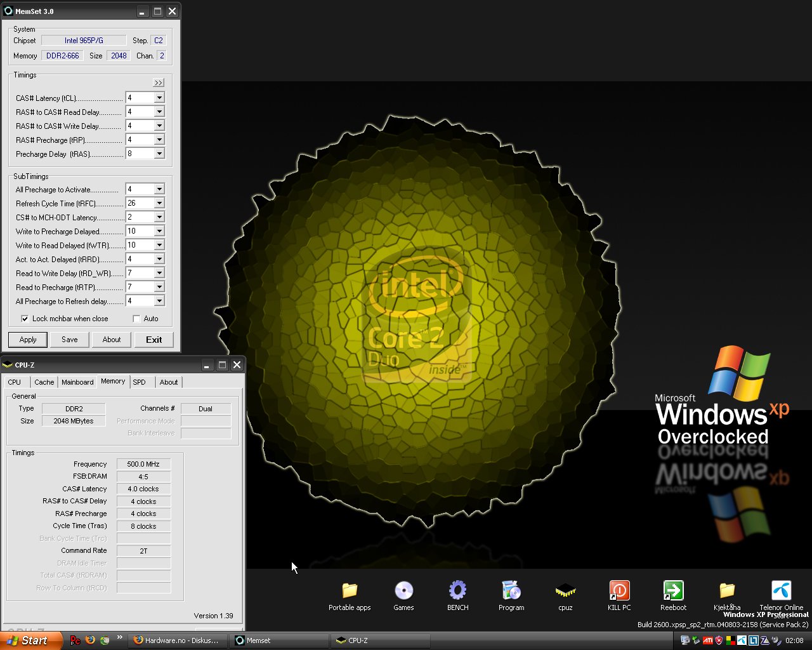Screen dimensions: 812x650
Task: Open the Read to Write Delay (tRD_WR) dropdown
Action: [x=159, y=273]
